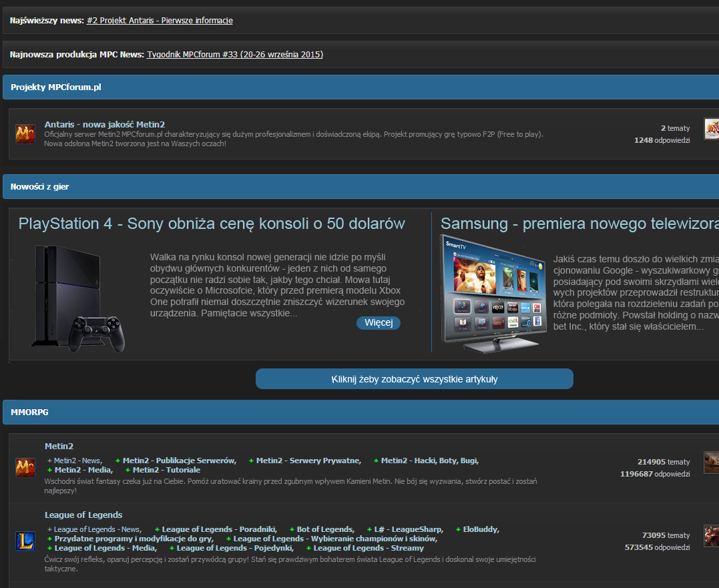719x588 pixels.
Task: Open the 'Metin2 - News' subforum
Action: click(78, 461)
